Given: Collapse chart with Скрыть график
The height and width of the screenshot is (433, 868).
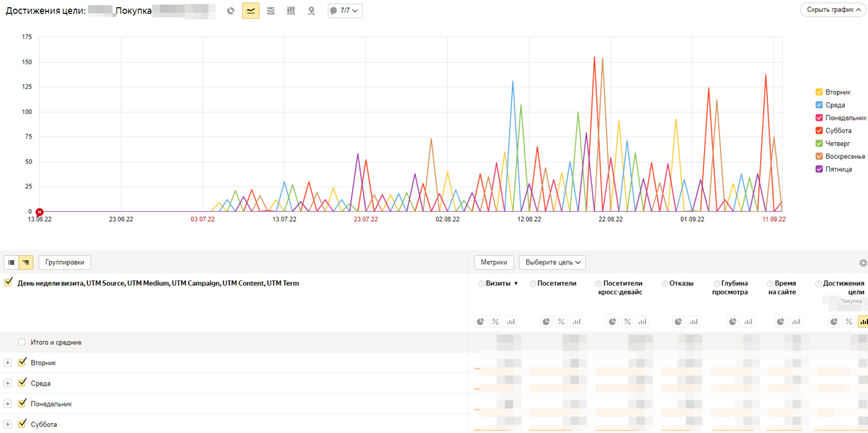Looking at the screenshot, I should tap(833, 10).
